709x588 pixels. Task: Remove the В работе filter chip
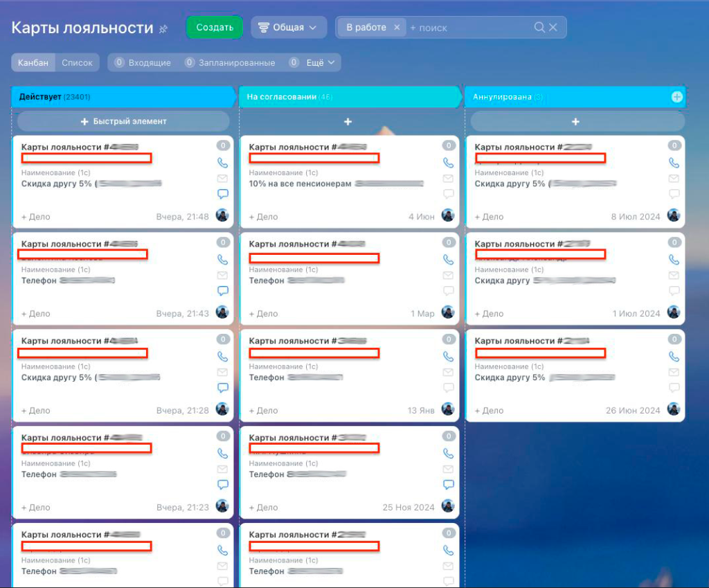[x=397, y=28]
